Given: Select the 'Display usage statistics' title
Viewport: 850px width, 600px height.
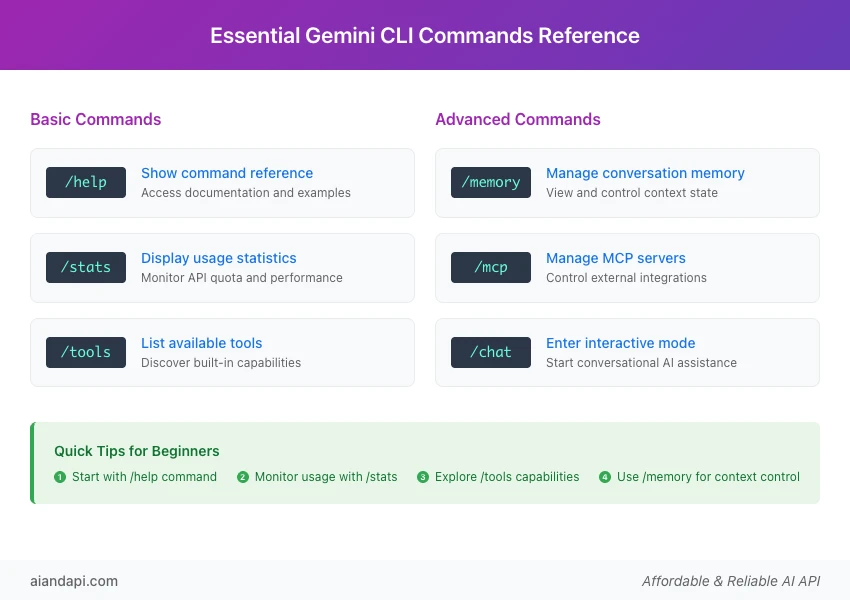Looking at the screenshot, I should (x=218, y=258).
